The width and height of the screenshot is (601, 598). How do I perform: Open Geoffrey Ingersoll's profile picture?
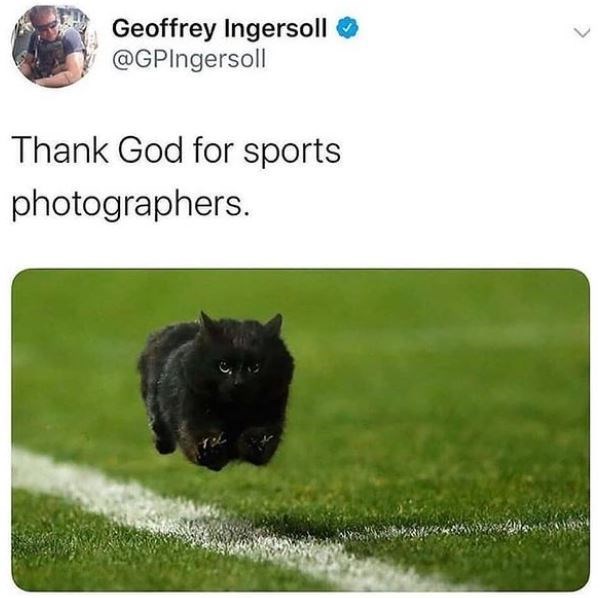tap(54, 46)
